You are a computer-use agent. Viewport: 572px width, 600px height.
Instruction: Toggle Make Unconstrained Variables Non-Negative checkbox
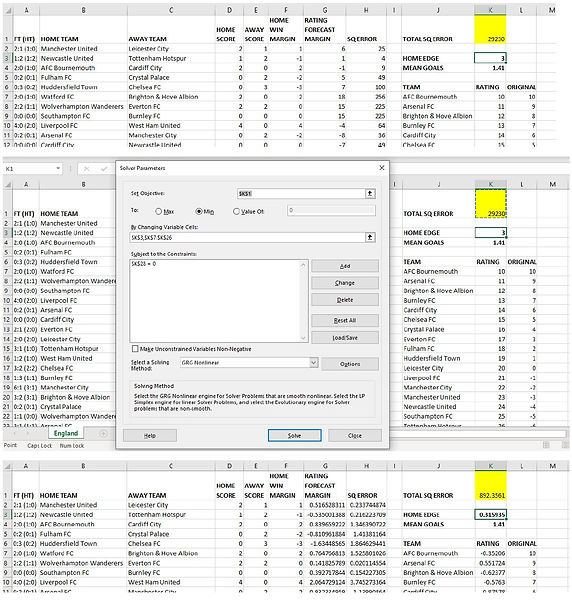[x=135, y=349]
